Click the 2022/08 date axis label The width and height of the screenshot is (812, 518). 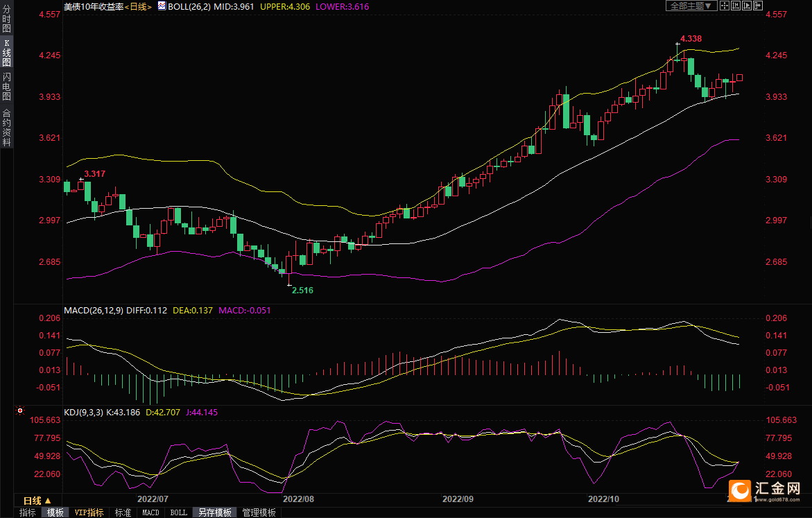(298, 499)
